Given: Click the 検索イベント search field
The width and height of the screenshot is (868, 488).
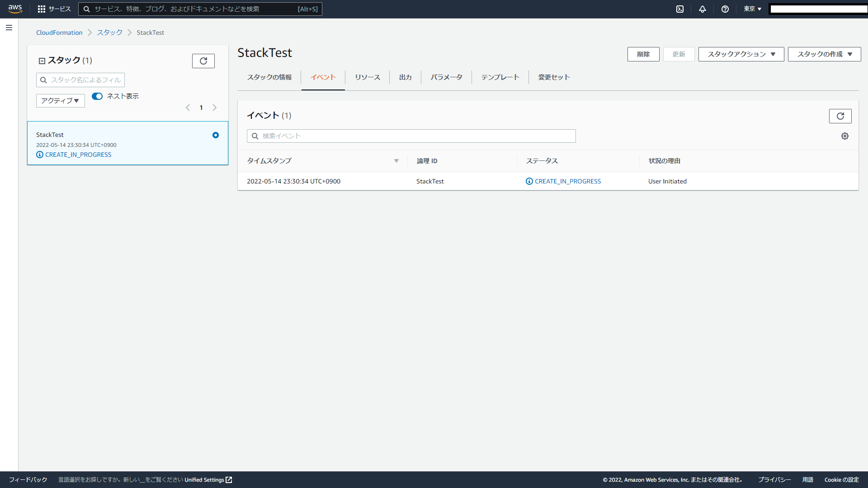Looking at the screenshot, I should click(411, 136).
